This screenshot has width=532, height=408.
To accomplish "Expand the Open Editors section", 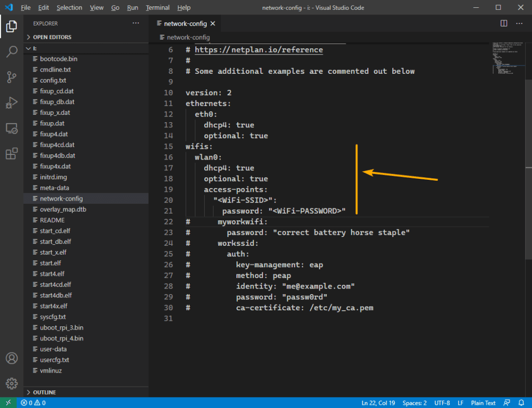I will pyautogui.click(x=52, y=37).
